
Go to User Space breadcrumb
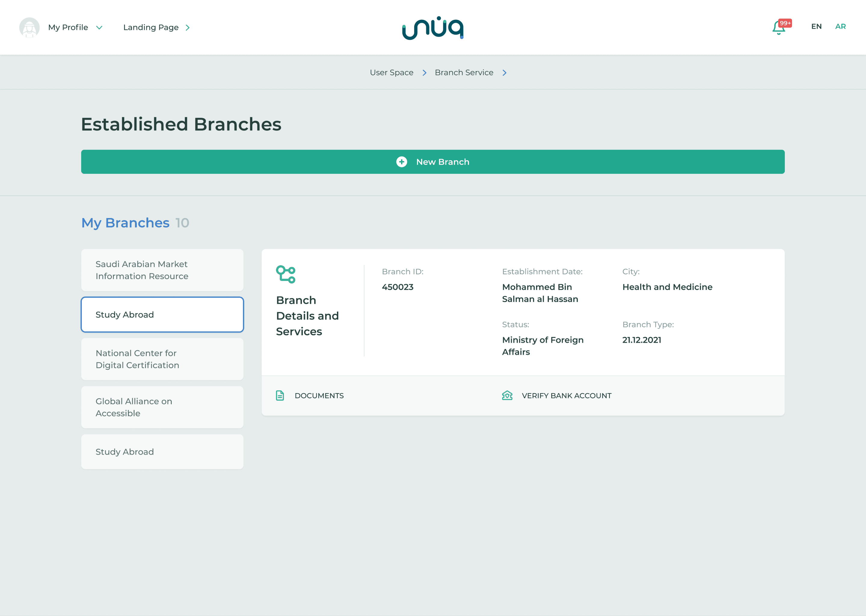coord(392,72)
